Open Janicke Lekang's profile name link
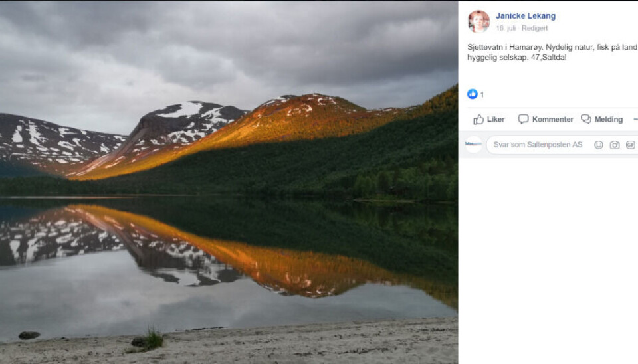638x364 pixels. (x=525, y=16)
